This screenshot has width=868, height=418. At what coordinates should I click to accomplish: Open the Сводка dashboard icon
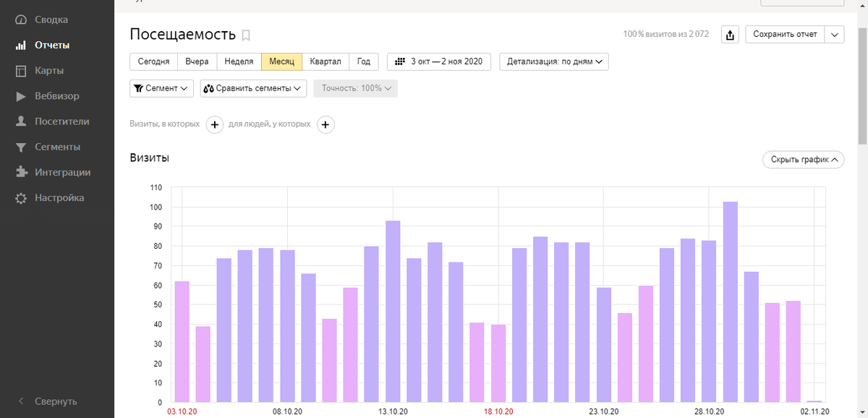point(21,20)
